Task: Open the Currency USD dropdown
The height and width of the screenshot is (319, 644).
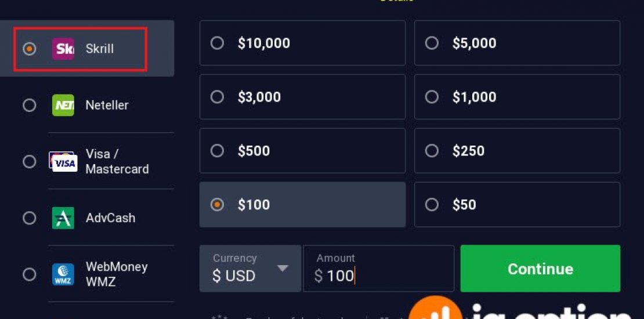Action: [x=249, y=269]
